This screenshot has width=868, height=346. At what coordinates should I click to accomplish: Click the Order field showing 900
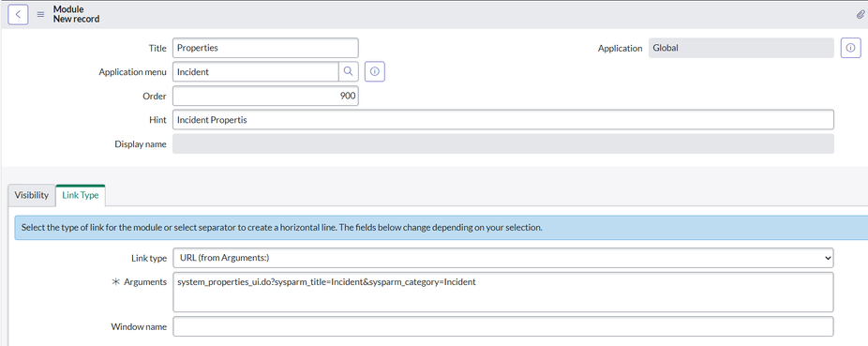pyautogui.click(x=265, y=96)
